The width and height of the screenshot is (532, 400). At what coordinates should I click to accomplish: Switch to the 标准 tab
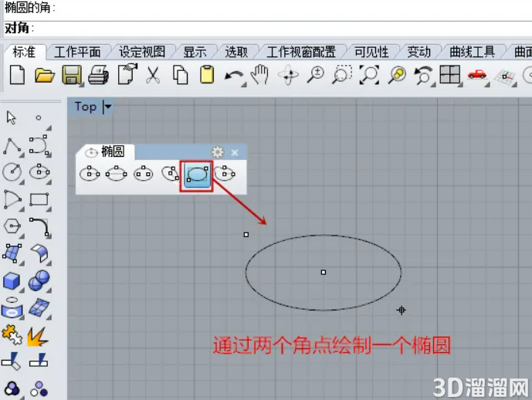(24, 53)
